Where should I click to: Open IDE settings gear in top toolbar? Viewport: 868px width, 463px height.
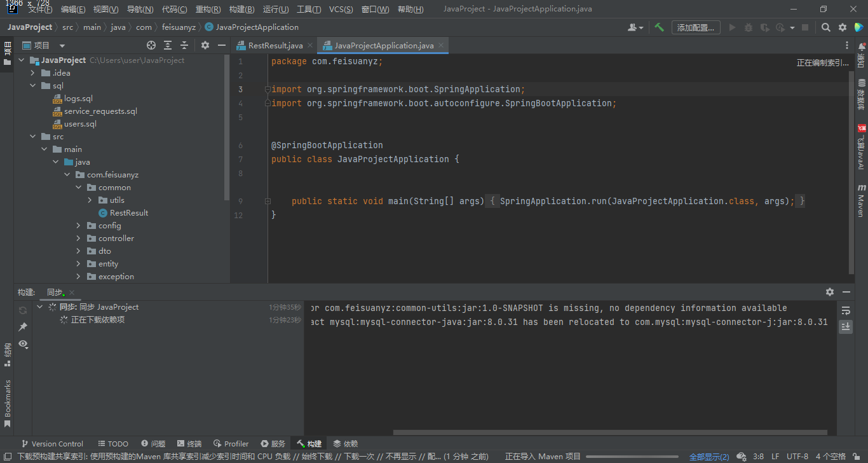tap(843, 27)
